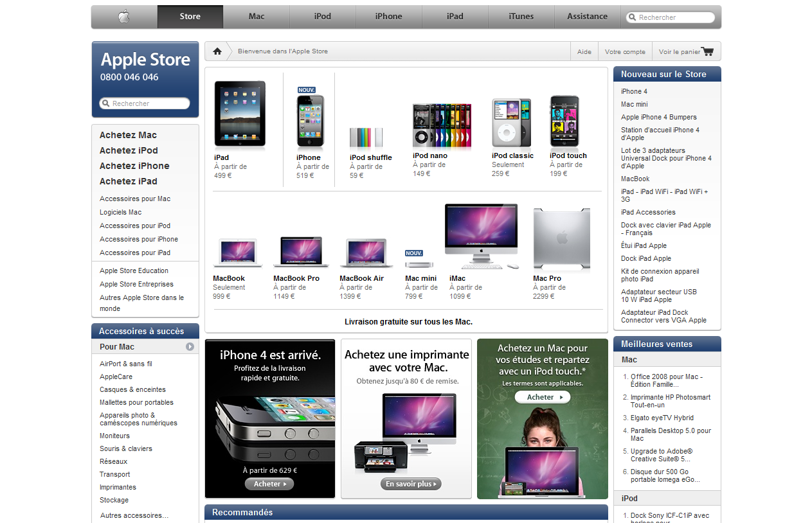Click the Mac Pro tower image

[562, 239]
